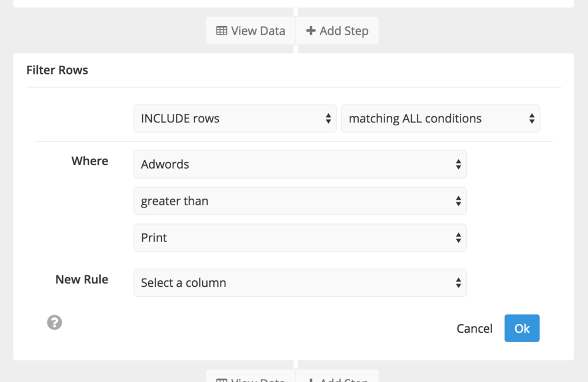Confirm the filter with the Ok button
588x382 pixels.
click(x=522, y=328)
